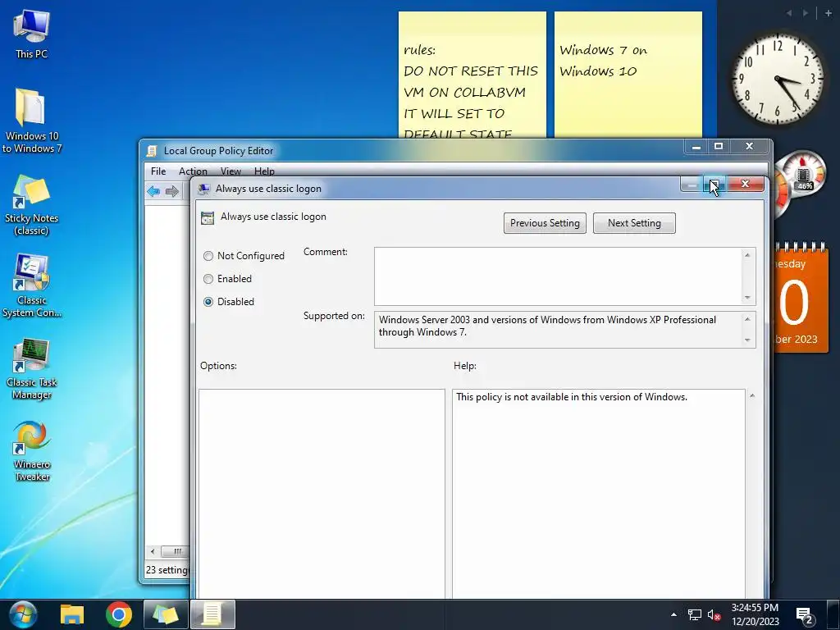Launch Google Chrome from the taskbar

[119, 614]
